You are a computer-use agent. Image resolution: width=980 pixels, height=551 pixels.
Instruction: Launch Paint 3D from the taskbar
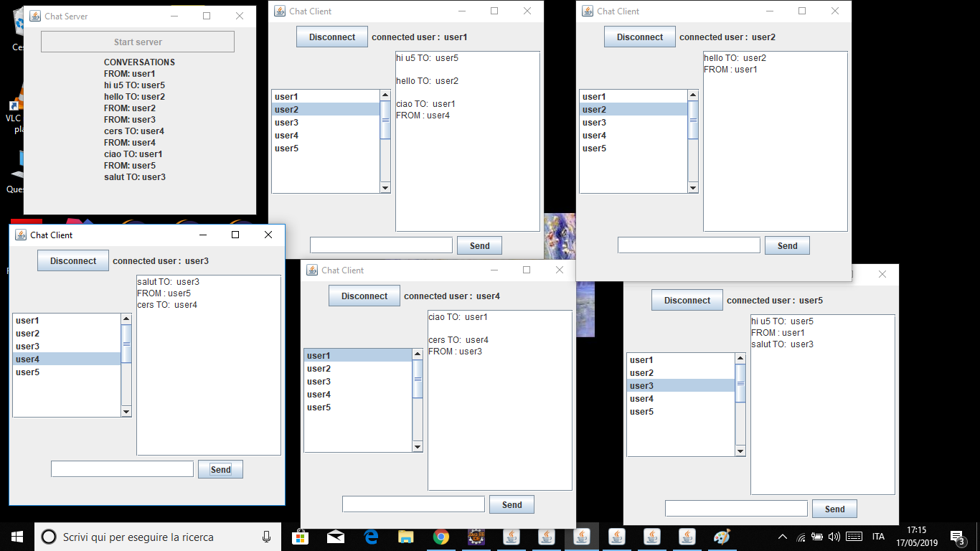(722, 536)
